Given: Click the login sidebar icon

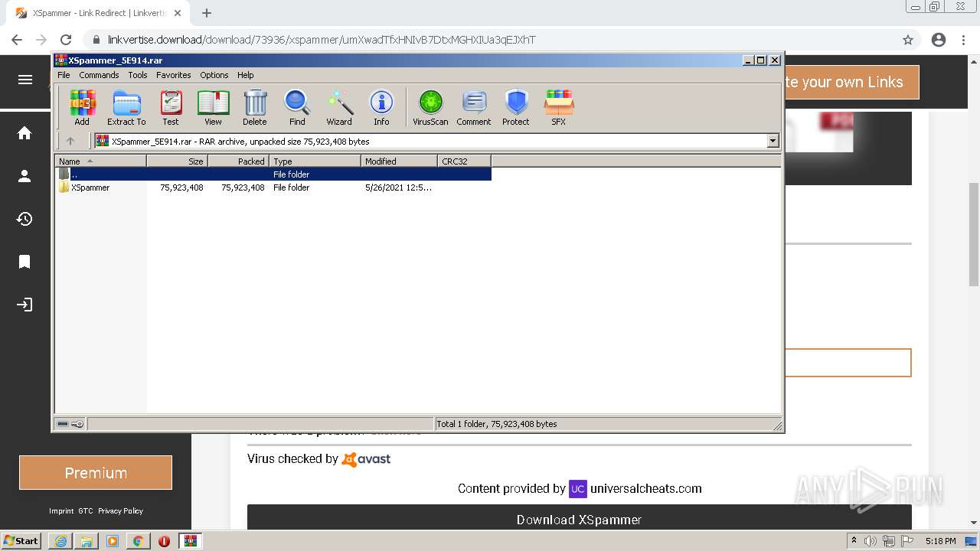Looking at the screenshot, I should [x=24, y=305].
